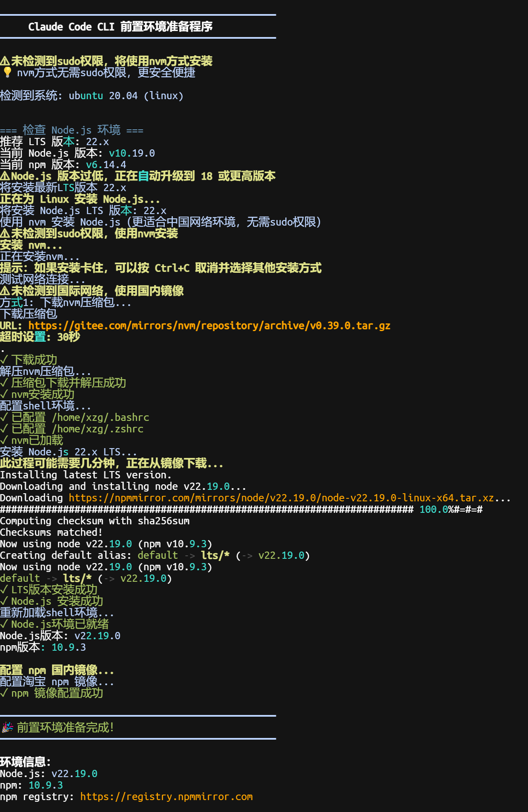Click the Ctrl+C cancel hint line
Image resolution: width=528 pixels, height=812 pixels.
tap(161, 268)
